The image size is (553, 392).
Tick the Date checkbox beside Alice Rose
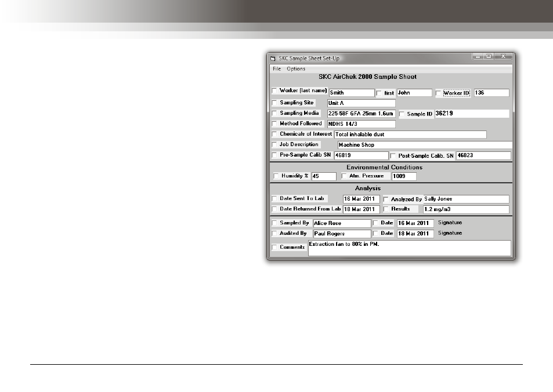pyautogui.click(x=375, y=223)
